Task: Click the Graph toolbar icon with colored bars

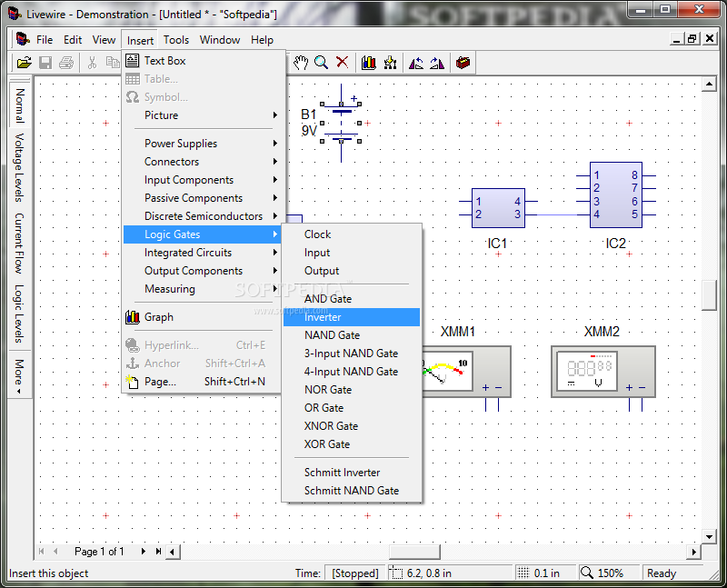Action: click(x=369, y=63)
